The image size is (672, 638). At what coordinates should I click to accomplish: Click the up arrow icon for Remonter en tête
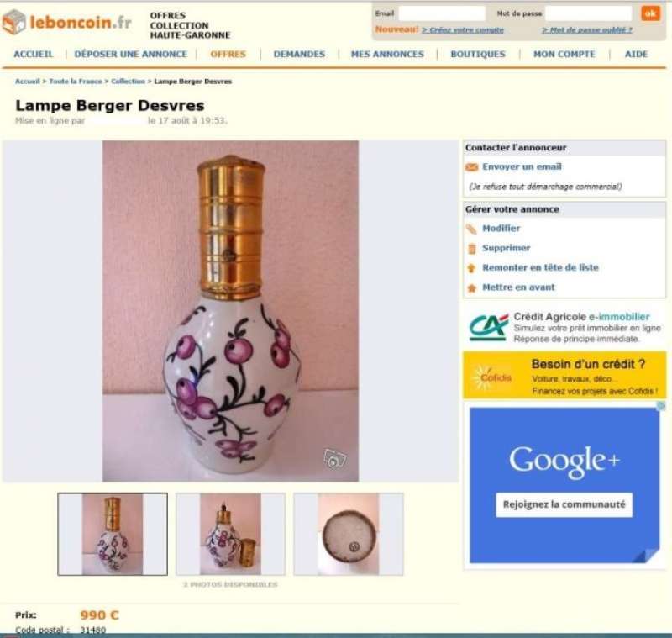click(471, 268)
